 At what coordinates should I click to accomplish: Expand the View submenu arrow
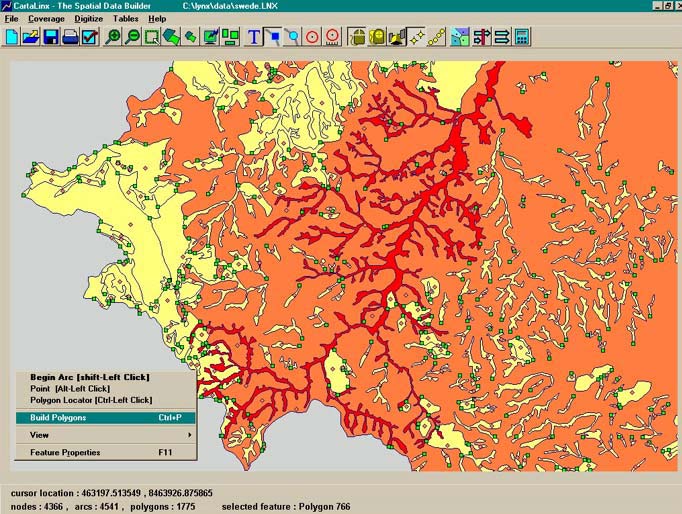(189, 435)
